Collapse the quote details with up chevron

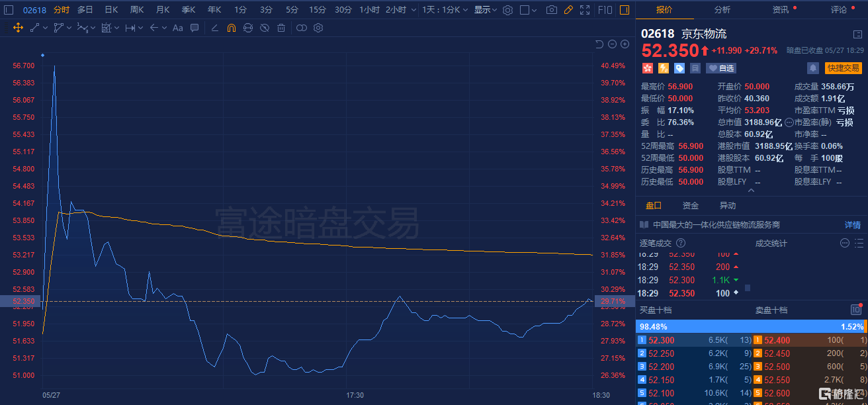coord(751,191)
